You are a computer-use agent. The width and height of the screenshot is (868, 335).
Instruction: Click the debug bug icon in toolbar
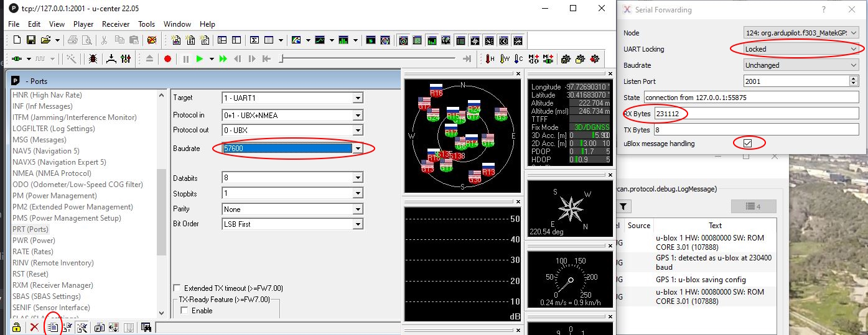click(92, 59)
